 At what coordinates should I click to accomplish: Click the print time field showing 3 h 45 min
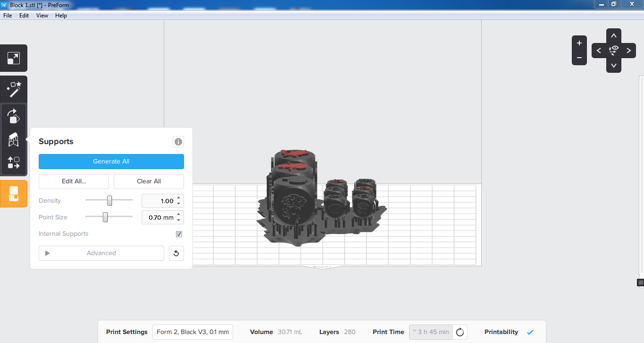pos(431,332)
